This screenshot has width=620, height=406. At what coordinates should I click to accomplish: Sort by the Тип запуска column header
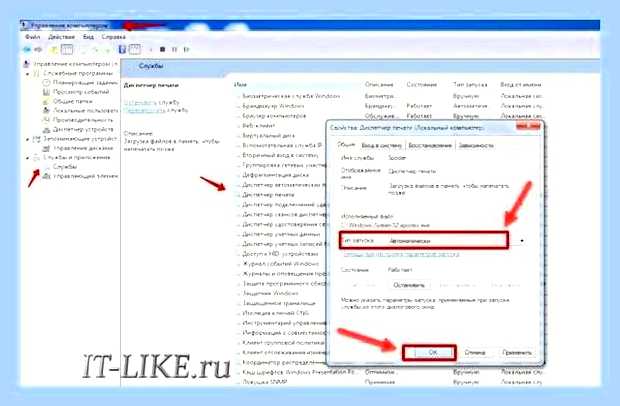[x=470, y=85]
